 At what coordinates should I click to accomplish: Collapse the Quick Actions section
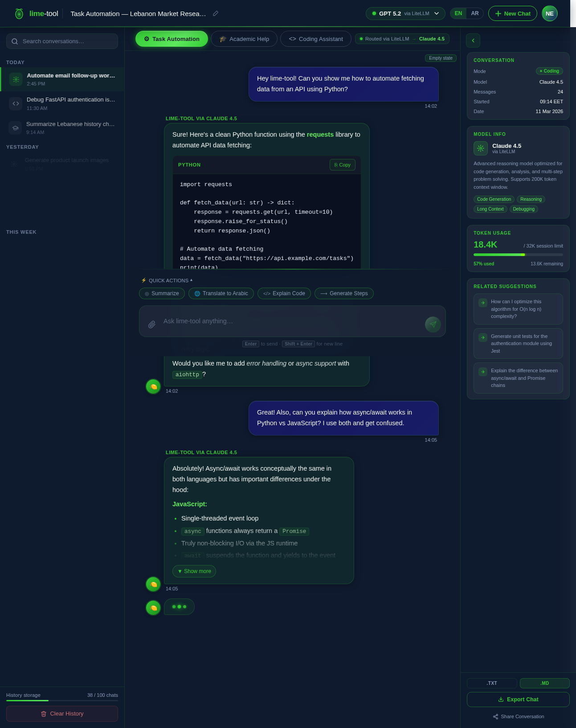point(191,280)
